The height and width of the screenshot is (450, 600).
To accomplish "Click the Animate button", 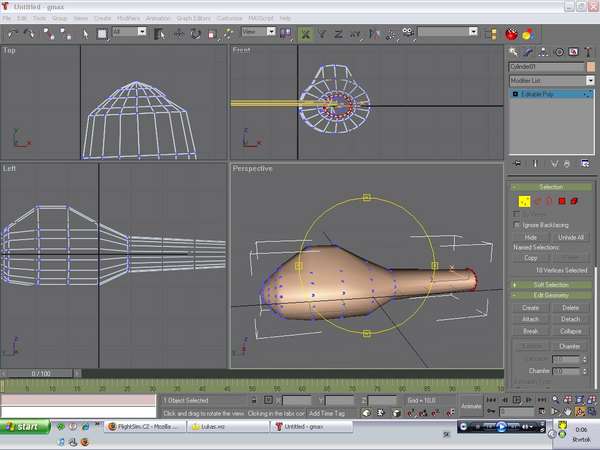I will click(x=471, y=406).
